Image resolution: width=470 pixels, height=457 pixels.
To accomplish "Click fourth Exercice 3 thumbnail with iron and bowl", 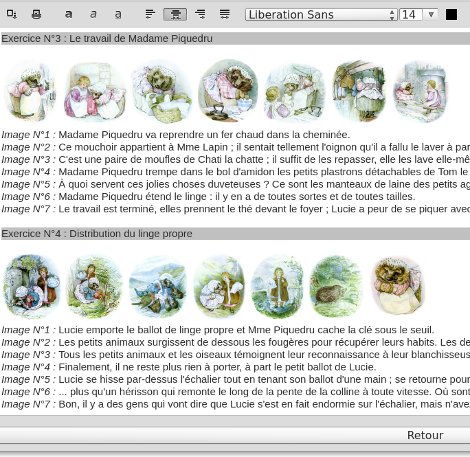I will [228, 91].
